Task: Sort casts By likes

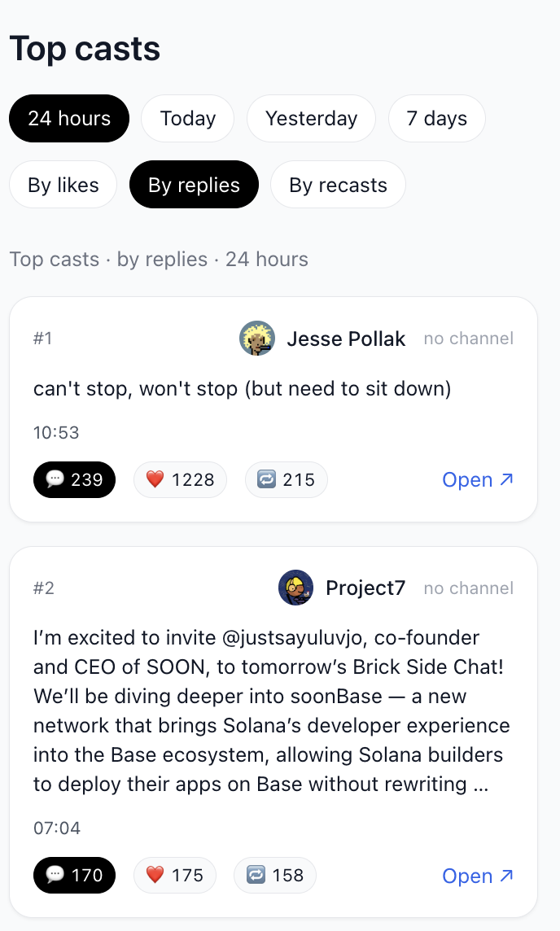Action: tap(63, 186)
